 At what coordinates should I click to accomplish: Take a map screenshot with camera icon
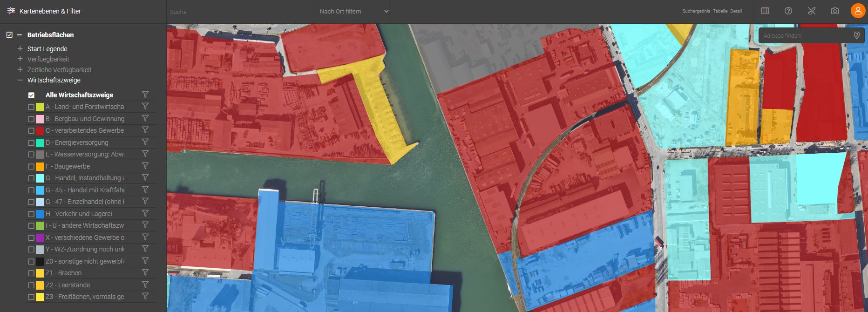[x=835, y=11]
